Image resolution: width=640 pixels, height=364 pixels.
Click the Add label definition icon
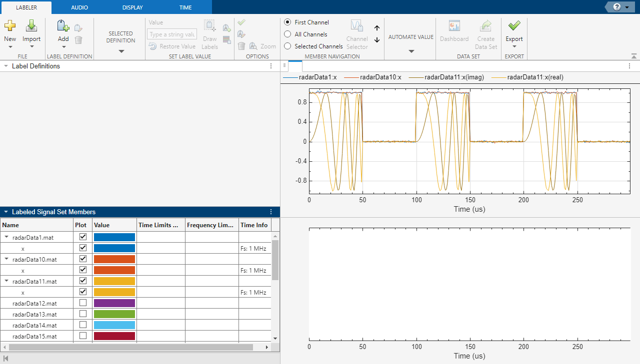[x=63, y=26]
